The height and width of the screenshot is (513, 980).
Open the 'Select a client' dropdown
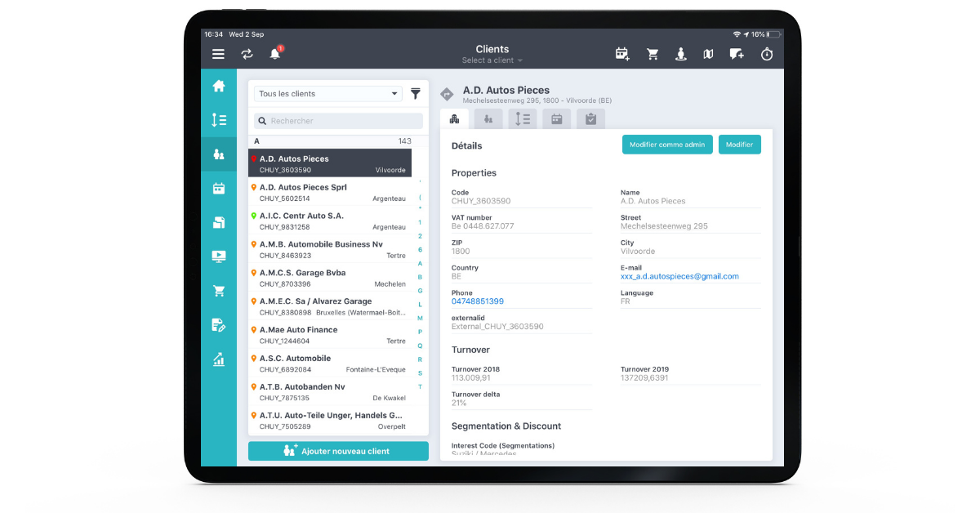coord(492,60)
